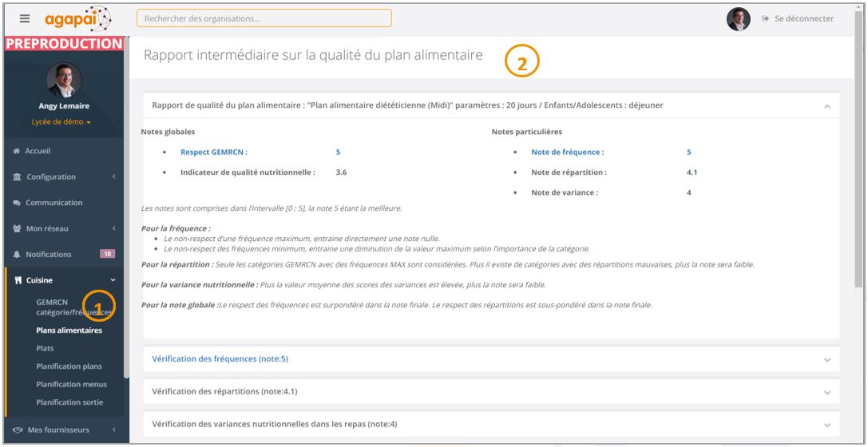The width and height of the screenshot is (868, 447).
Task: Click the Accueil home icon
Action: pos(17,151)
